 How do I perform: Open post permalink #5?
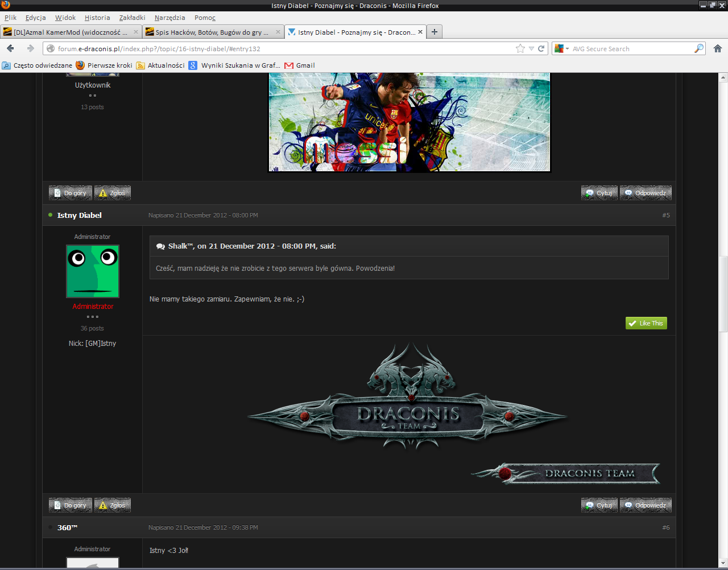tap(666, 215)
